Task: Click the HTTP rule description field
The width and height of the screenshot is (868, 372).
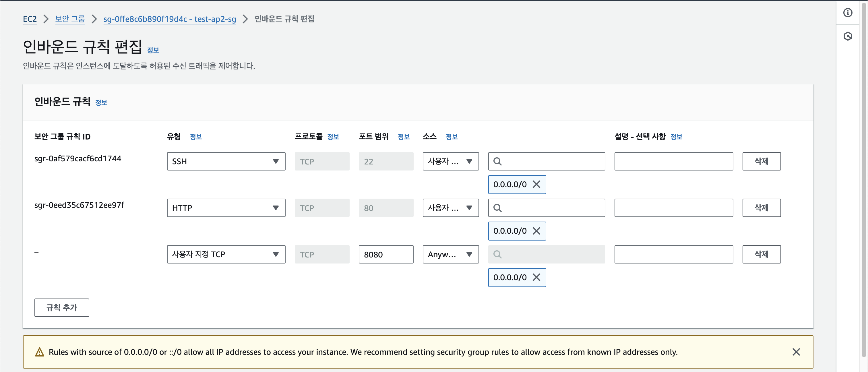Action: [x=673, y=208]
